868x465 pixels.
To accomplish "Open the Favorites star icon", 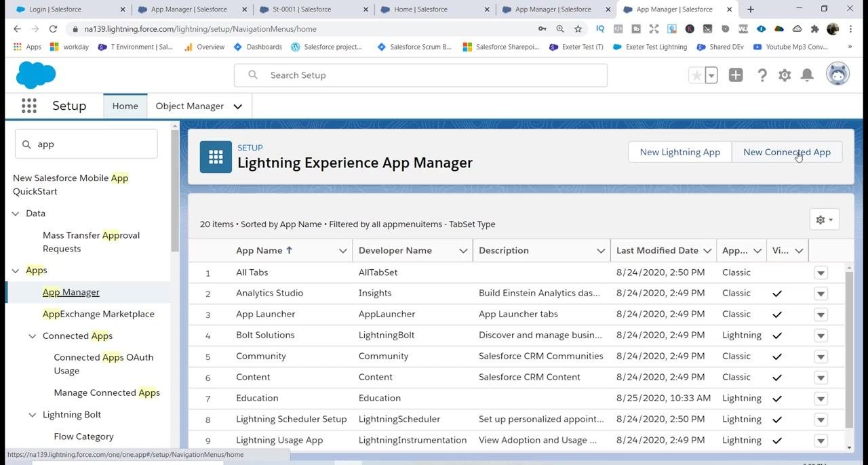I will (x=696, y=75).
